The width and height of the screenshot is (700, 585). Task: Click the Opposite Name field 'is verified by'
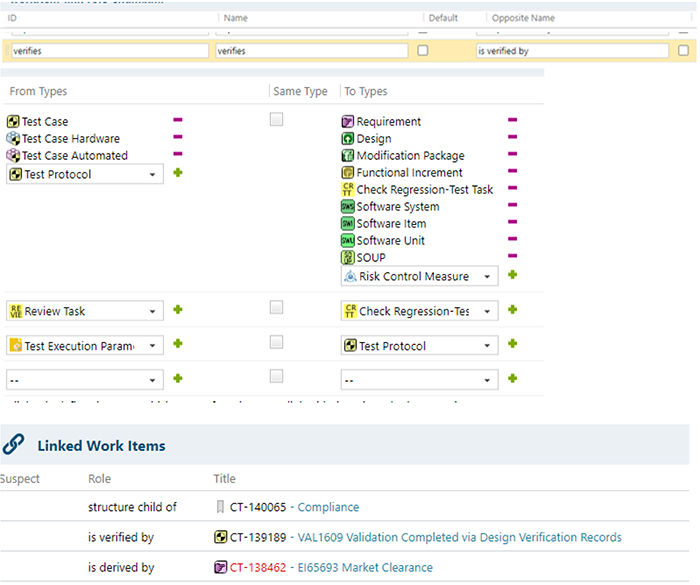[x=571, y=50]
